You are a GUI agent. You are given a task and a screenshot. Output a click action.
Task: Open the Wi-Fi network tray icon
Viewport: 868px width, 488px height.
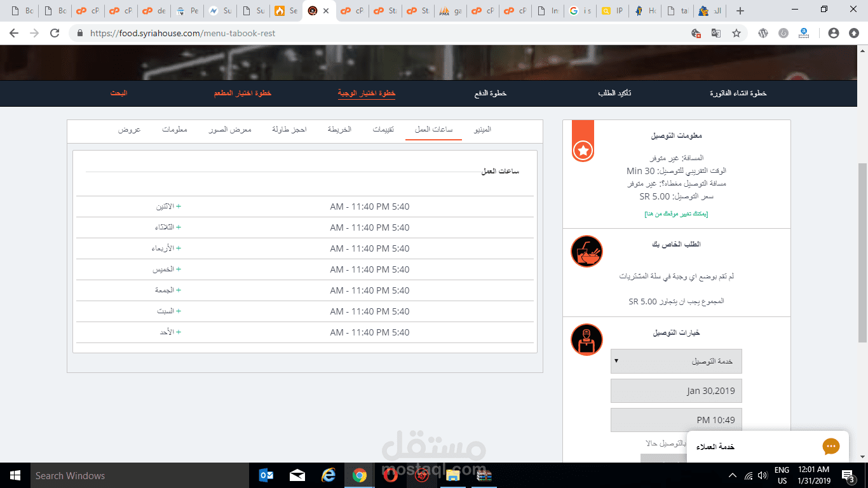[x=748, y=475]
